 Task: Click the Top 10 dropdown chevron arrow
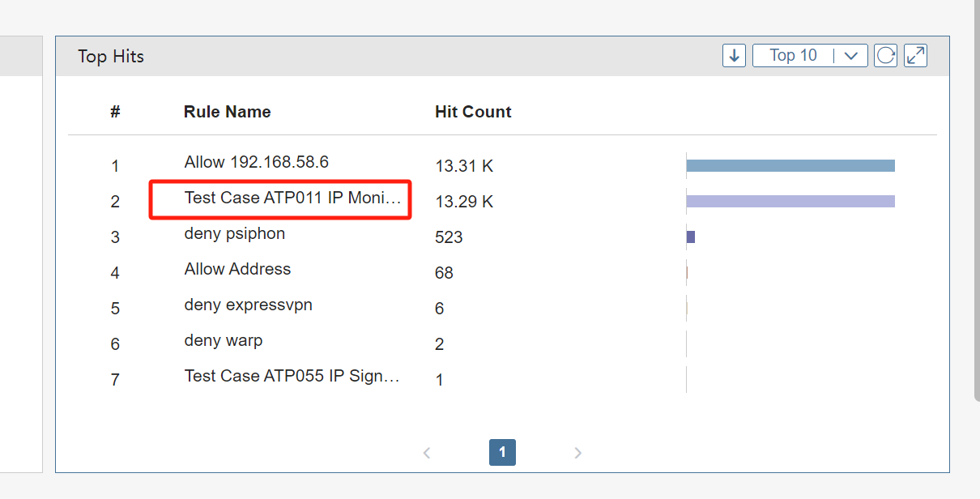point(850,56)
